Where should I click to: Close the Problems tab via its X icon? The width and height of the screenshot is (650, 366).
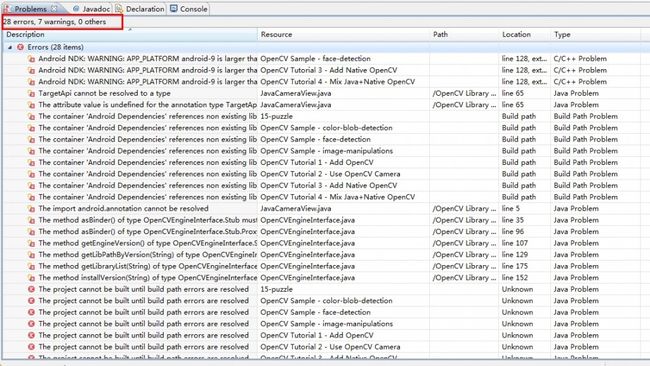coord(54,8)
